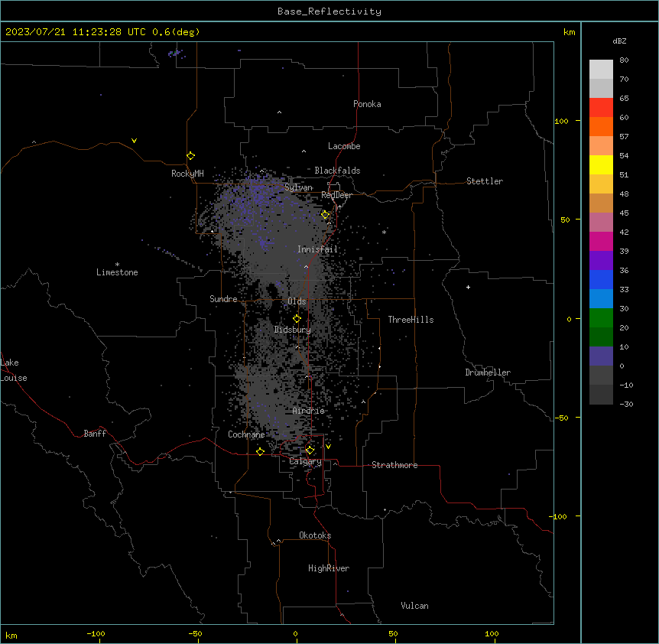This screenshot has width=659, height=644.
Task: Click the legend value 80
Action: click(624, 60)
